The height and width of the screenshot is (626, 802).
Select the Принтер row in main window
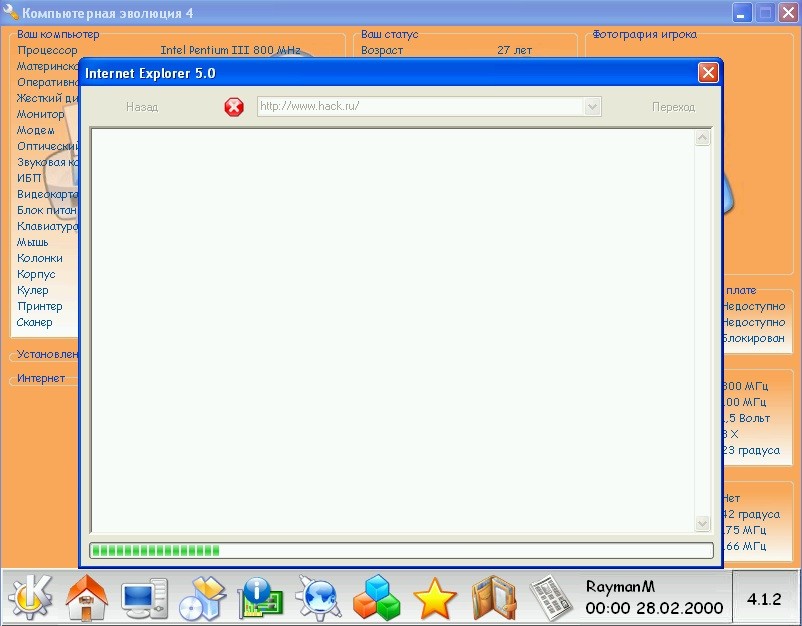point(39,306)
